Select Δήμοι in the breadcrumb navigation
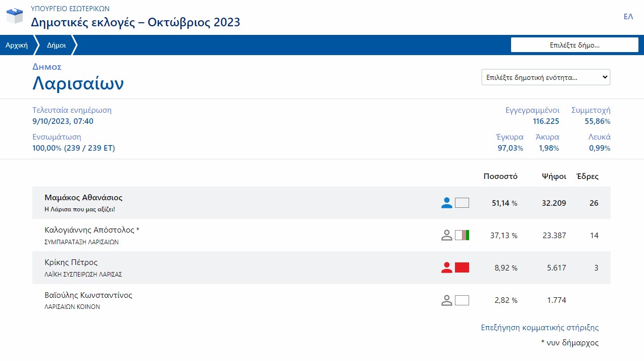The image size is (644, 361). point(56,45)
